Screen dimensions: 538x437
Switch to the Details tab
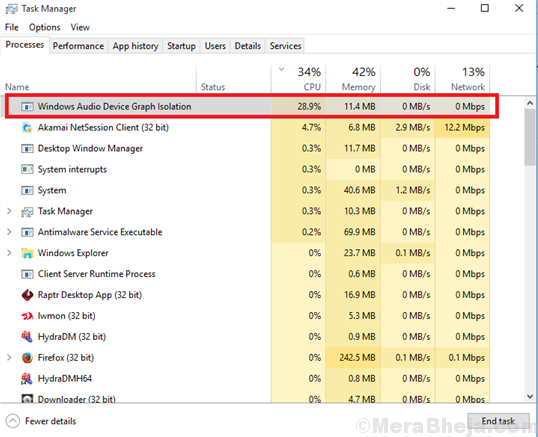tap(248, 46)
